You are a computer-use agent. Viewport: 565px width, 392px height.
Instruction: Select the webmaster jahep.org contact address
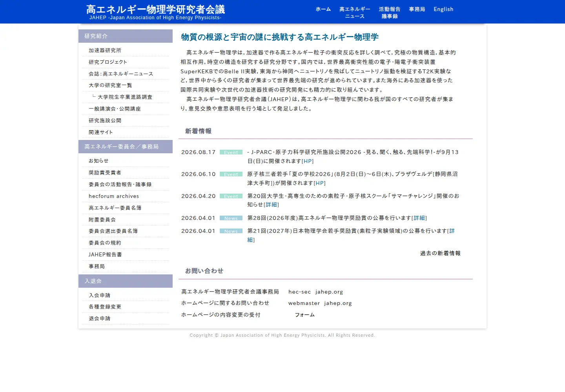(320, 303)
